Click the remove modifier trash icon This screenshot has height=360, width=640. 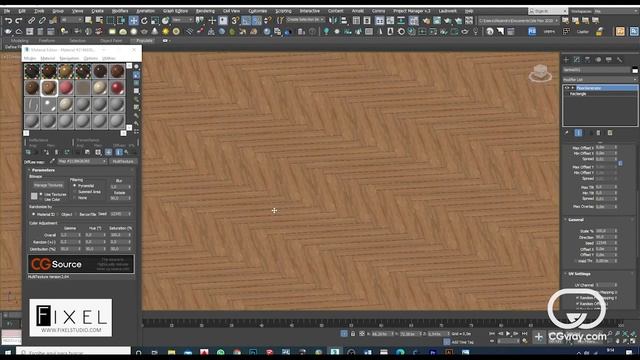[598, 133]
